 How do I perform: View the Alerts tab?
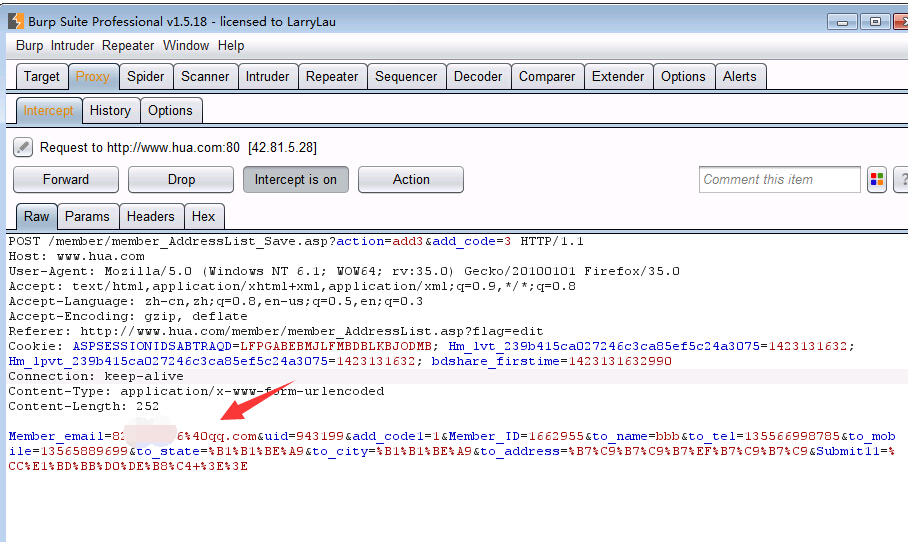(x=740, y=76)
